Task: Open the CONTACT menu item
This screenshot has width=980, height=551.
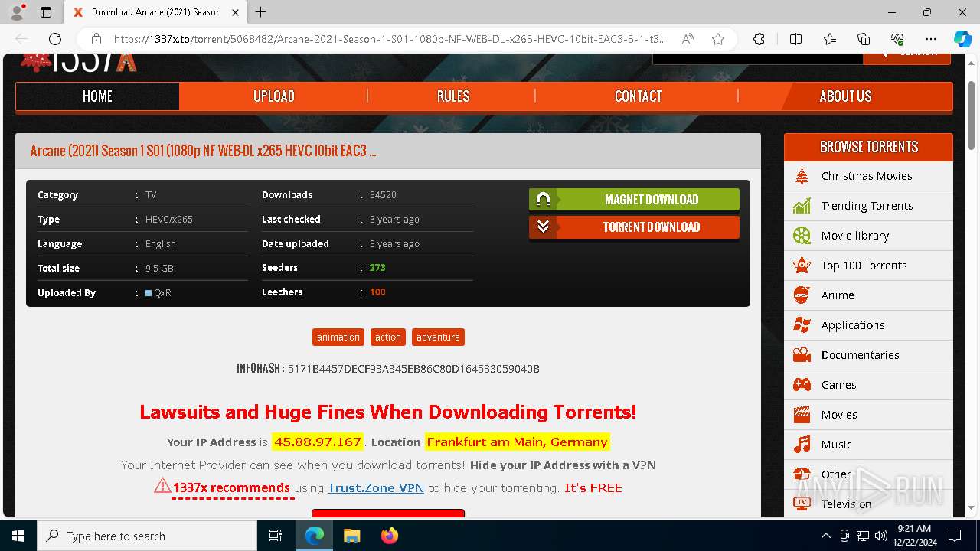Action: click(x=638, y=96)
